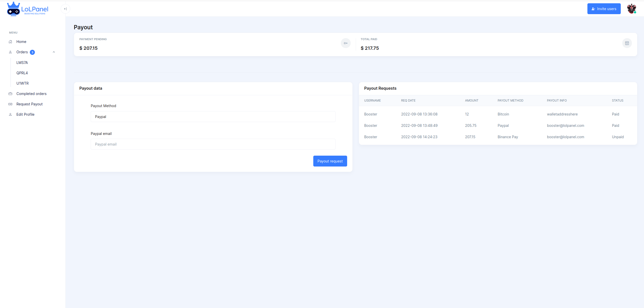Viewport: 644px width, 308px height.
Task: Select order U1WTR in the sidebar
Action: tap(22, 83)
